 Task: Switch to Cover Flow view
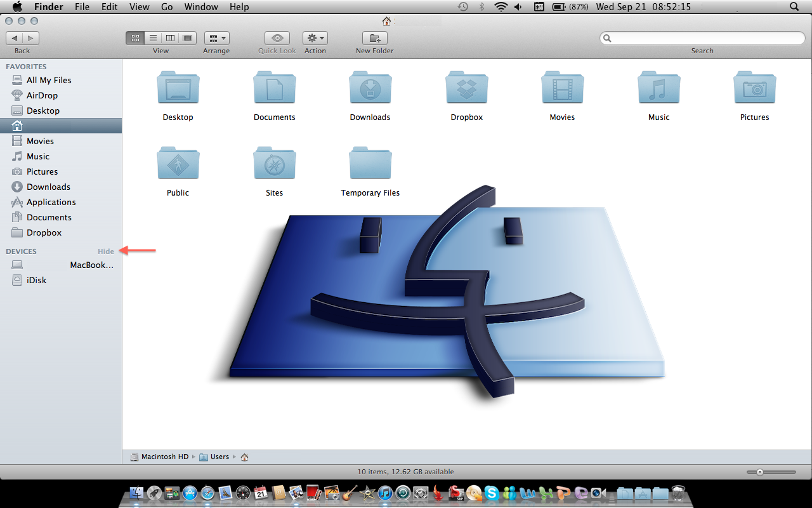click(188, 38)
